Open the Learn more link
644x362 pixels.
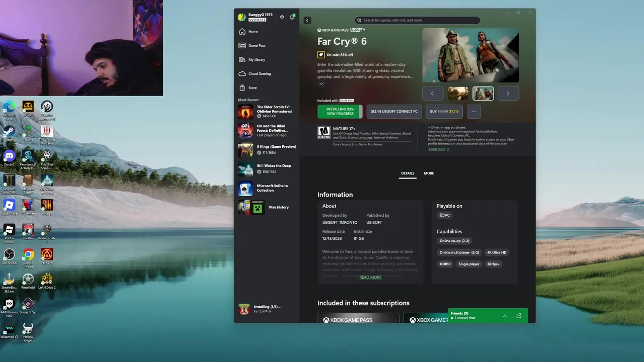(x=439, y=149)
